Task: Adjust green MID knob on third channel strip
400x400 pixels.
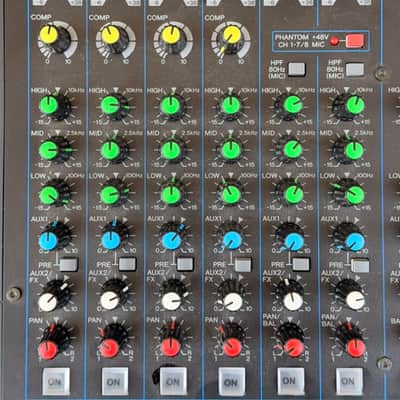Action: click(x=171, y=150)
